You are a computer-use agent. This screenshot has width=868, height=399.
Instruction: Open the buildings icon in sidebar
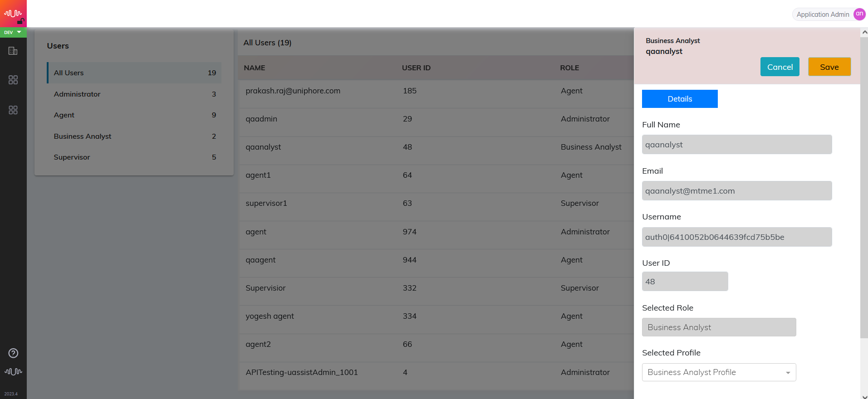click(x=13, y=51)
